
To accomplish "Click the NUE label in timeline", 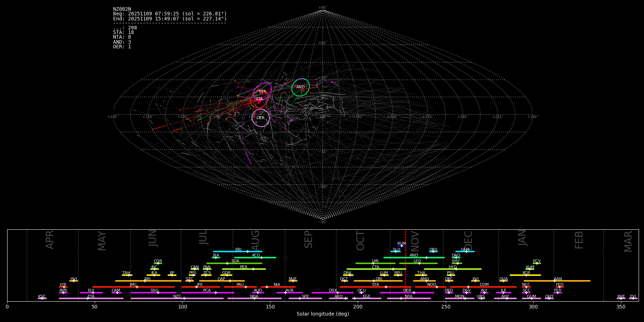I will click(293, 279).
